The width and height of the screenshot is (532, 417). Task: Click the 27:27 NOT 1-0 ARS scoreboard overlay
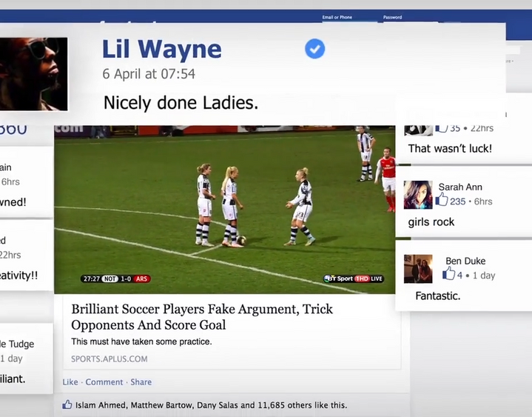coord(115,278)
